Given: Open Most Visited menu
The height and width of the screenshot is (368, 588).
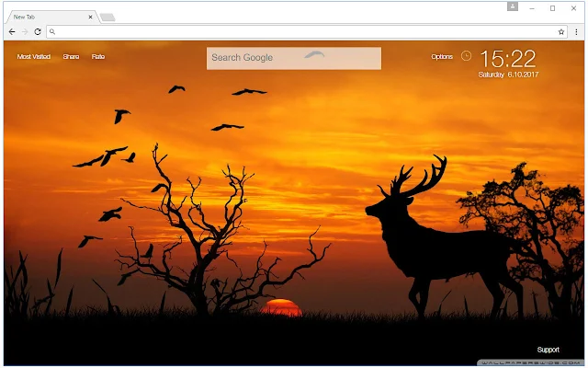Looking at the screenshot, I should (x=34, y=57).
